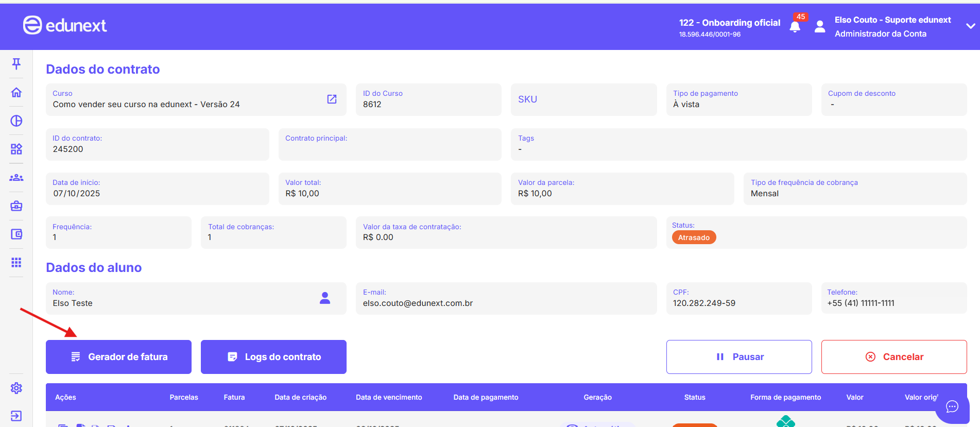Click the edunext logo
Image resolution: width=980 pixels, height=427 pixels.
click(65, 25)
